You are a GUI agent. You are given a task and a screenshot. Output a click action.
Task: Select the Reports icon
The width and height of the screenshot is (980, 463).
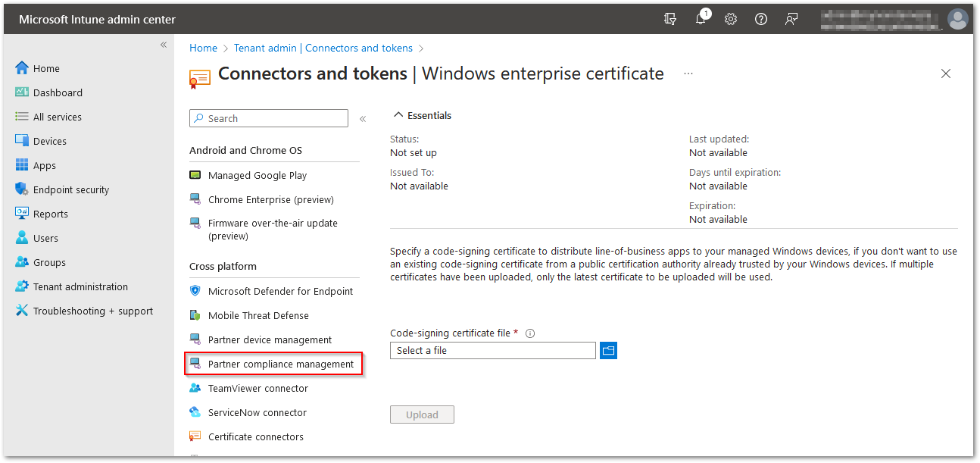[24, 213]
